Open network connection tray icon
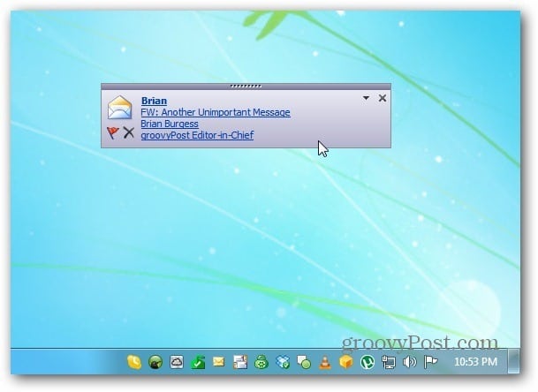Screen dimensions: 538x392 click(389, 362)
